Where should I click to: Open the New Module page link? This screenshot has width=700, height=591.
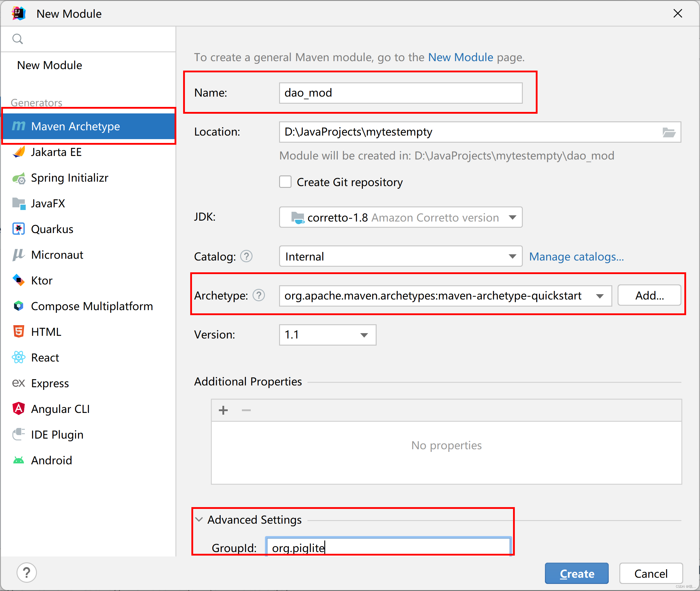[x=460, y=57]
